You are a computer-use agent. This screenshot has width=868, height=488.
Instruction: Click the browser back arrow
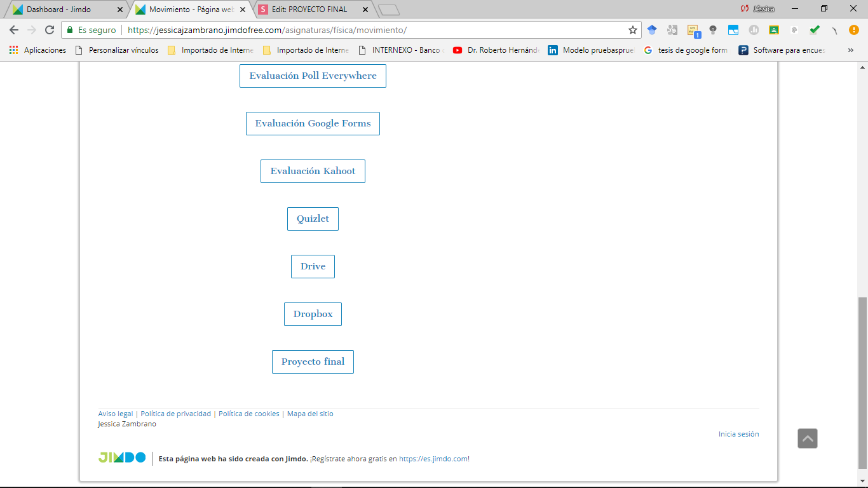pos(14,30)
